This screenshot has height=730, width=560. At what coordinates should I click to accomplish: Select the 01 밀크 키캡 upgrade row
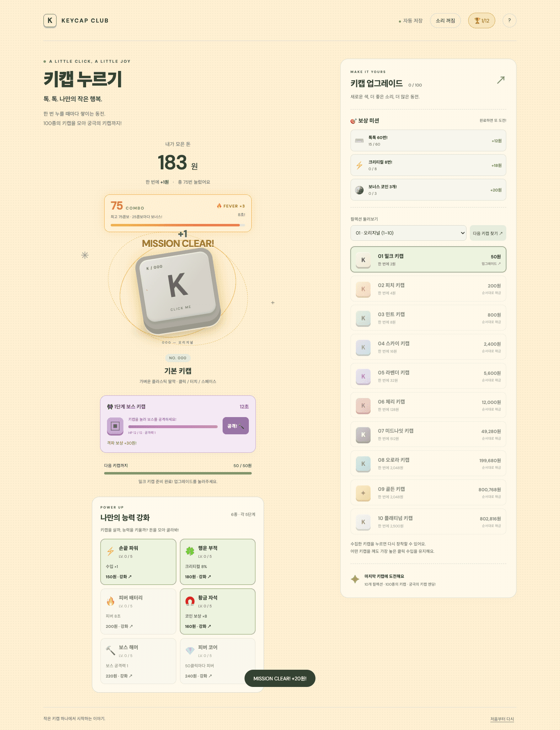(x=428, y=259)
